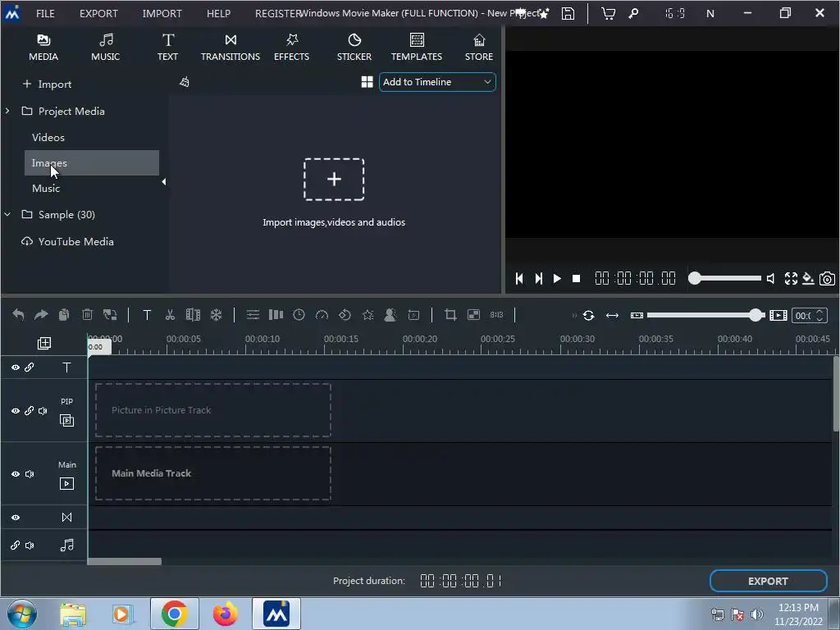Select the Images category
The width and height of the screenshot is (840, 630).
pos(92,163)
